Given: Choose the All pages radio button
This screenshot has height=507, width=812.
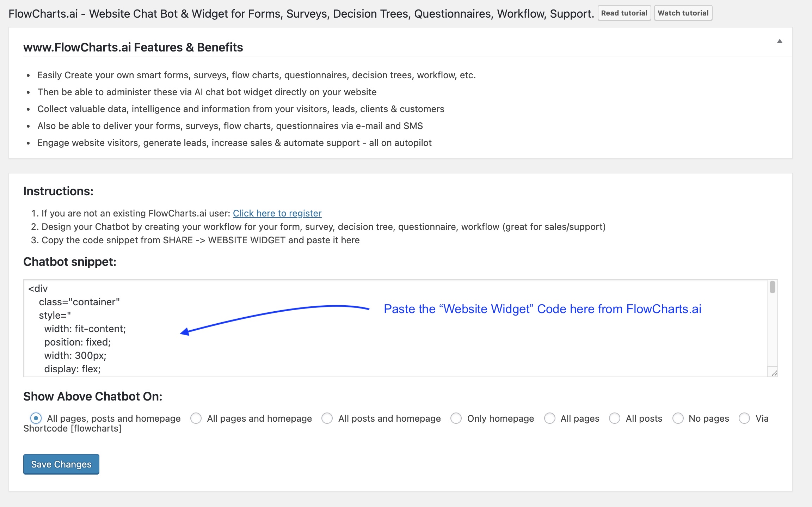Looking at the screenshot, I should tap(550, 418).
